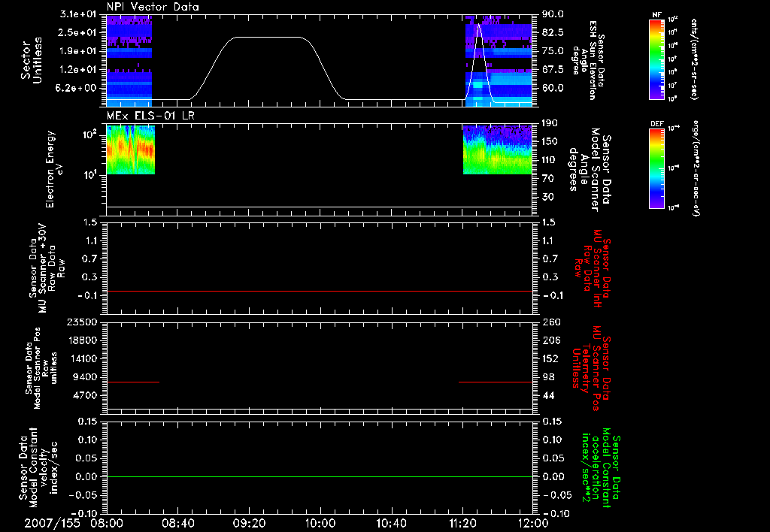Click the 12:00 end time label
The height and width of the screenshot is (532, 770).
pos(533,523)
